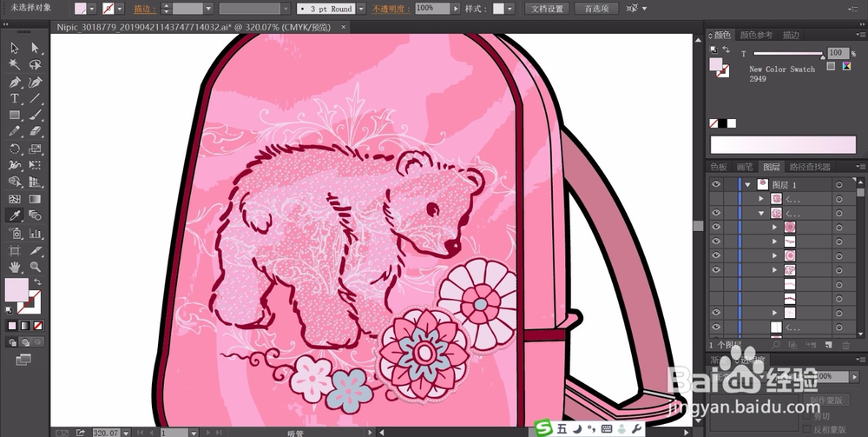
Task: Select the Selection (black arrow) tool
Action: (15, 48)
